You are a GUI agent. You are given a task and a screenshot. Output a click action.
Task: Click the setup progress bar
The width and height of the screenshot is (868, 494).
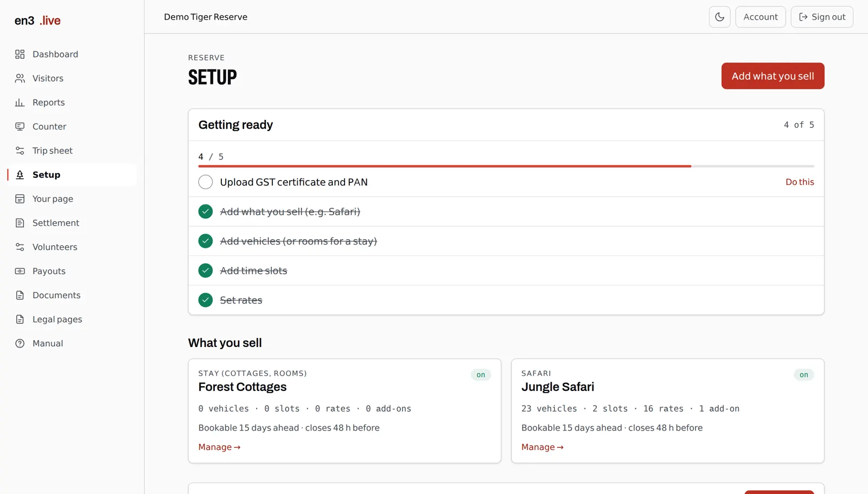pyautogui.click(x=506, y=166)
